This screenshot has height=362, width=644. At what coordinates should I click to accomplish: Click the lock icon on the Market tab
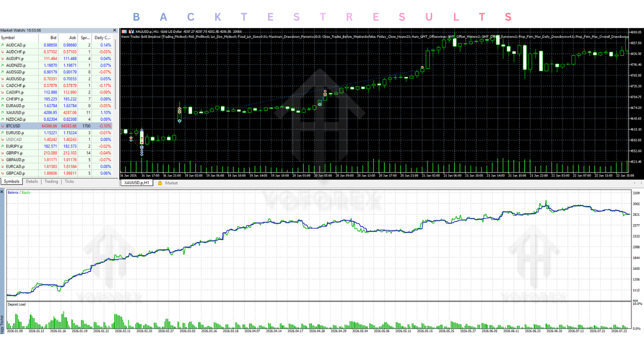tap(160, 183)
